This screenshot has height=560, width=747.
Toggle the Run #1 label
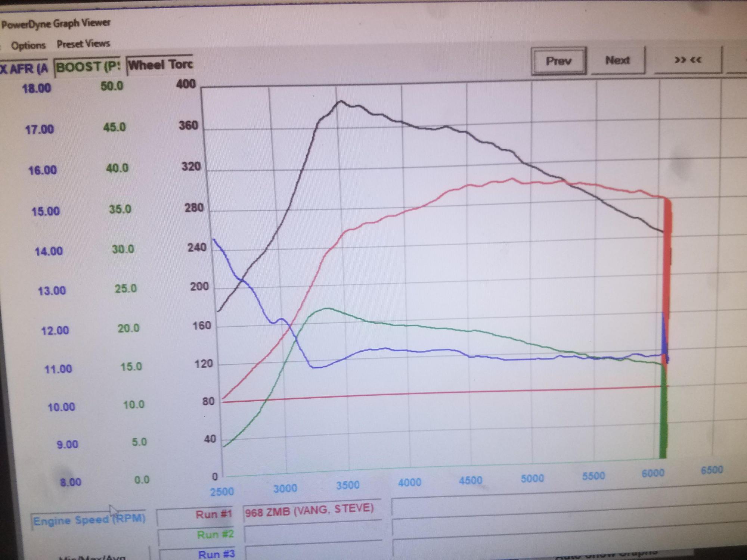tap(214, 514)
